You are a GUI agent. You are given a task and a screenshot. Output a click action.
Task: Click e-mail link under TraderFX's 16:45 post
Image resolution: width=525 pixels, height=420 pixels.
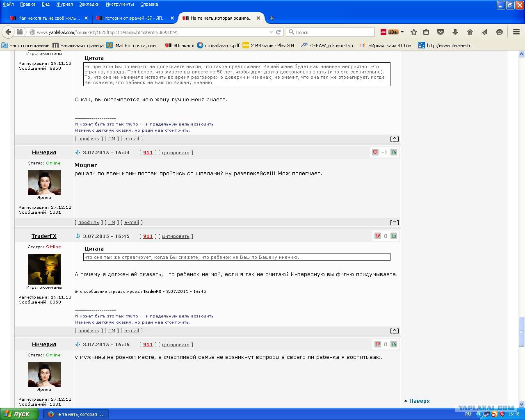132,331
